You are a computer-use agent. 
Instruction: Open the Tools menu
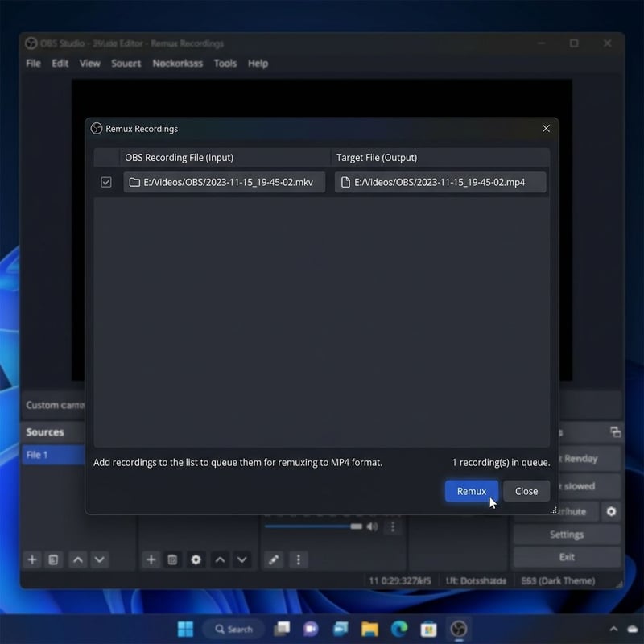225,63
